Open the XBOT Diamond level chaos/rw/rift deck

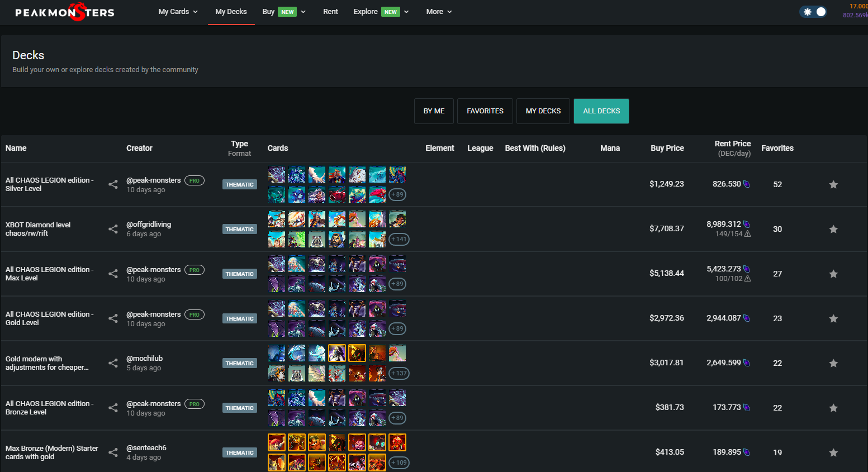click(38, 229)
